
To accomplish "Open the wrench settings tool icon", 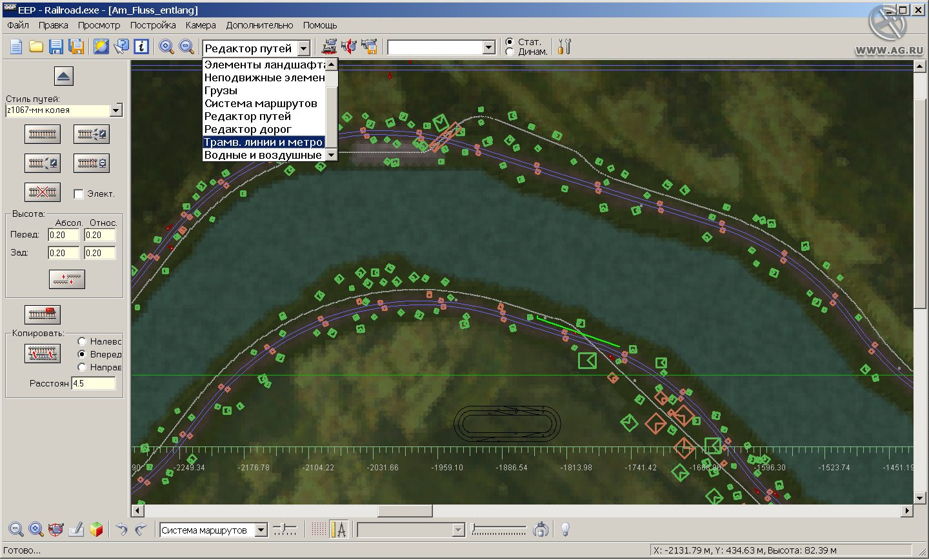I will point(564,46).
